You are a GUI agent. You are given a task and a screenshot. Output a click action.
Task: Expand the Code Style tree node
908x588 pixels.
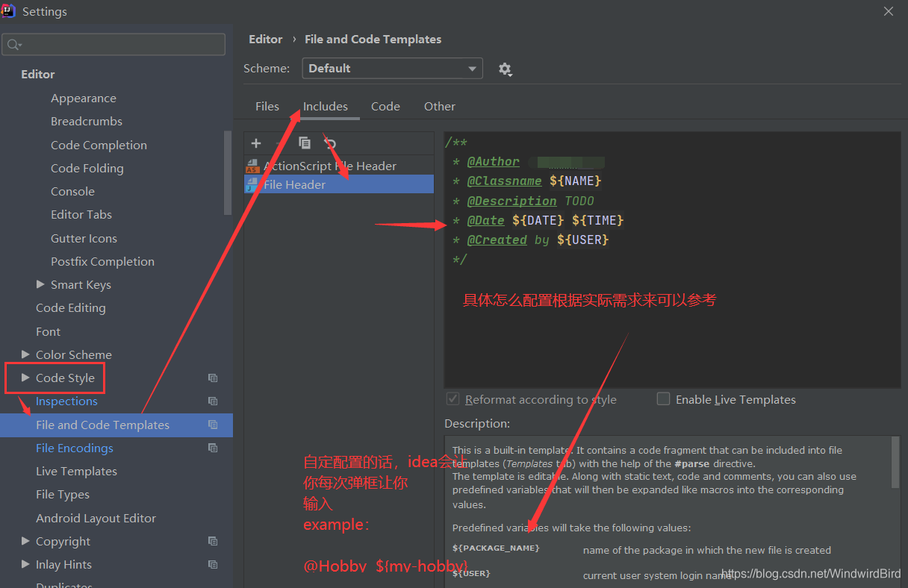[25, 378]
